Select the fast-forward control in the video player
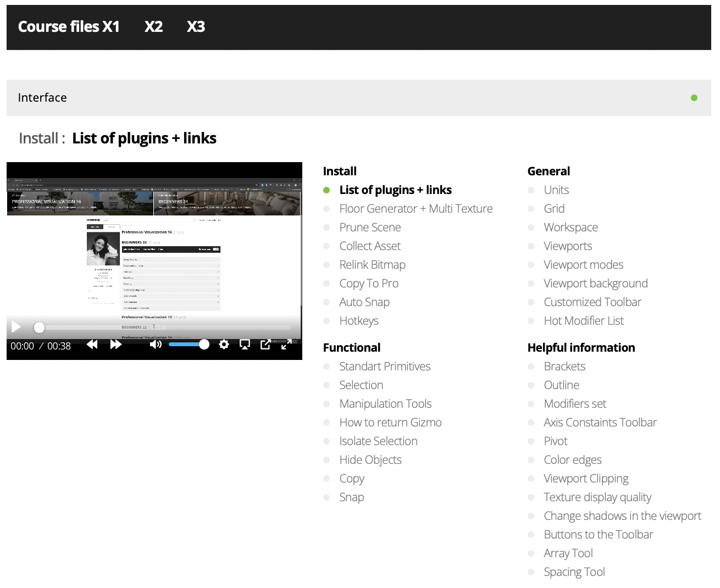This screenshot has width=720, height=588. click(116, 344)
